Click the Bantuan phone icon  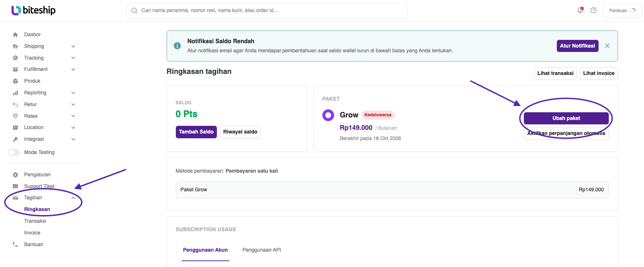click(x=15, y=244)
